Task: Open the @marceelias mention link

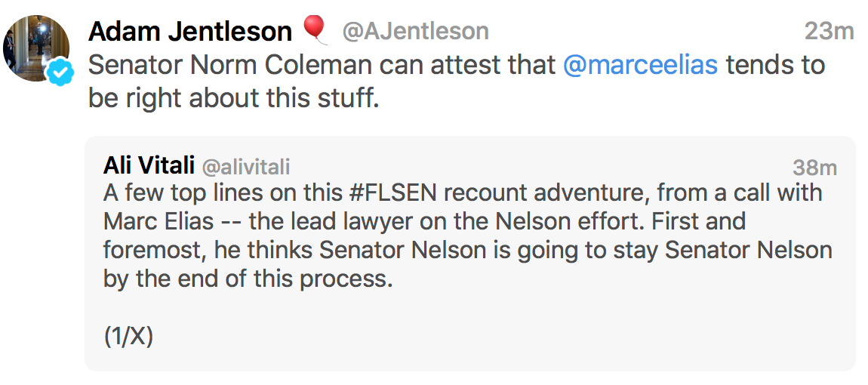Action: [640, 65]
